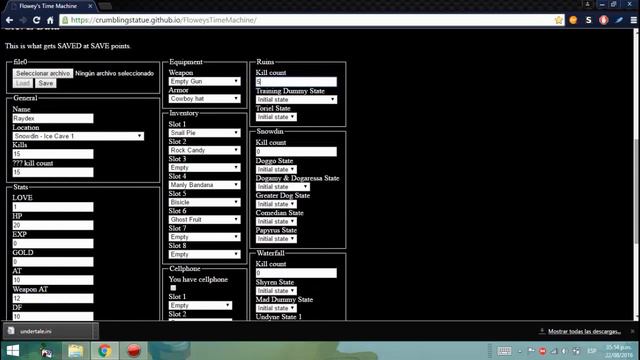Open the Weapon dropdown showing Empty Gun
The width and height of the screenshot is (640, 360).
204,81
